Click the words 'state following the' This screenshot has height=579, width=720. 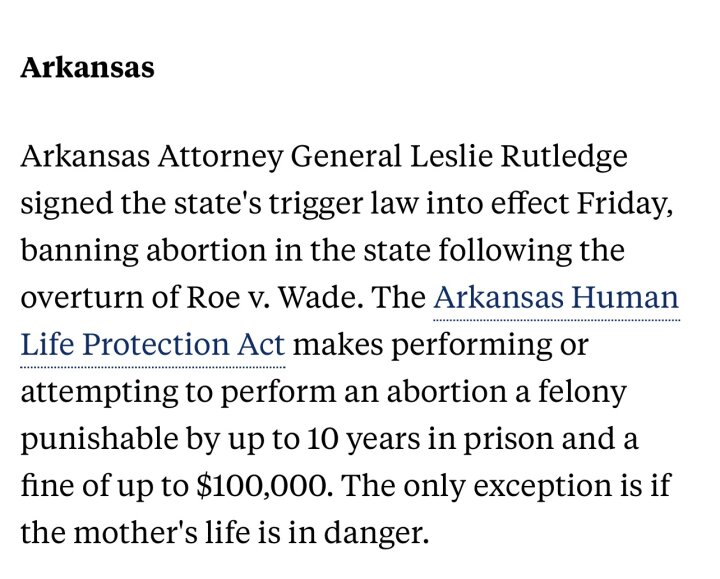click(x=494, y=250)
